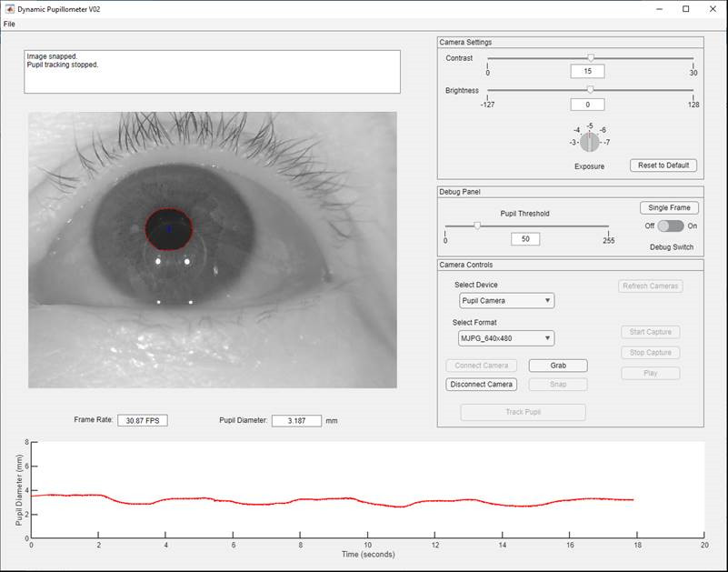
Task: Click the Start Capture button
Action: (x=651, y=332)
